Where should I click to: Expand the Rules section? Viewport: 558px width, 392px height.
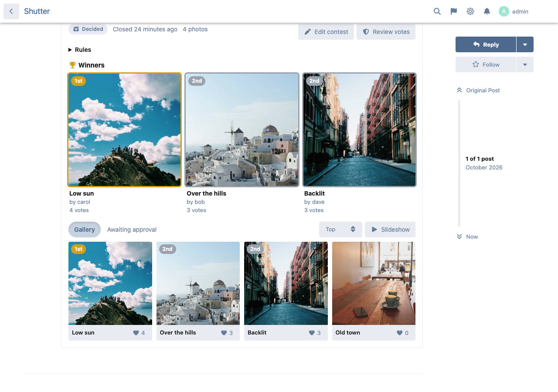(x=80, y=50)
